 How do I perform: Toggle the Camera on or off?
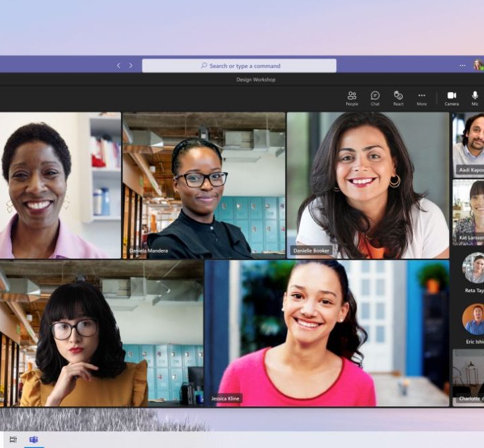[x=452, y=98]
